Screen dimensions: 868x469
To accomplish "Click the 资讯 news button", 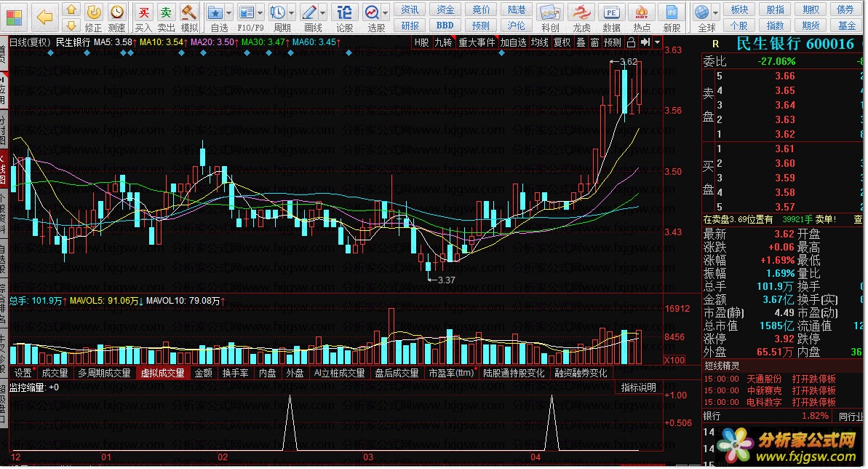I will [410, 9].
